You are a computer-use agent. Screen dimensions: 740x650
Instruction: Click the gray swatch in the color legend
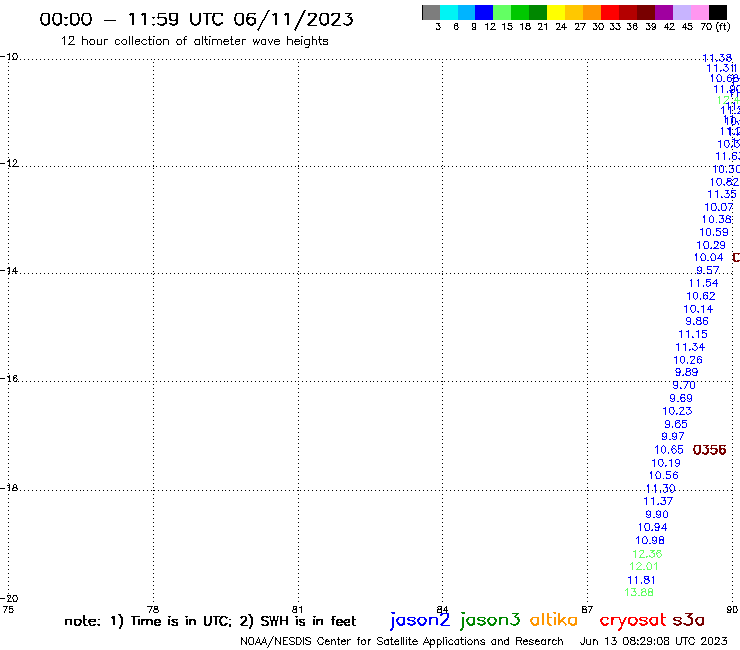[431, 12]
